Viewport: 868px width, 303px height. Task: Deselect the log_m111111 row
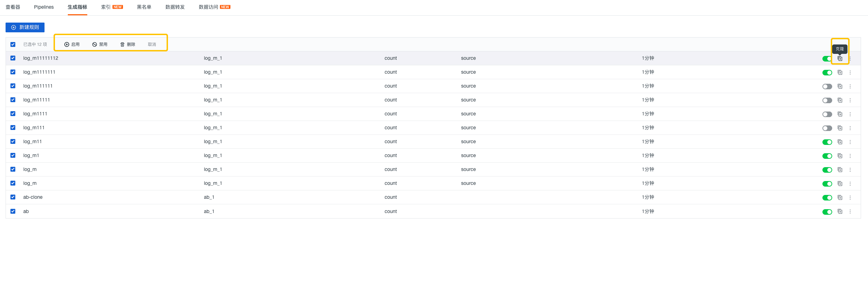click(13, 86)
